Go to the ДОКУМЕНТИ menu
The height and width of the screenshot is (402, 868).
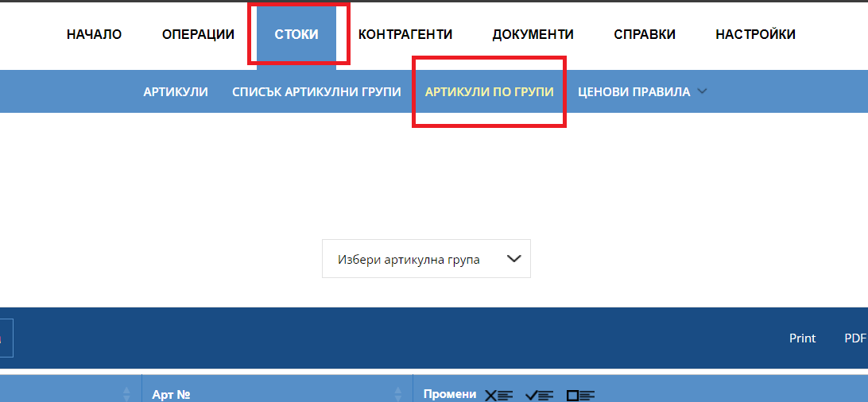click(x=533, y=34)
